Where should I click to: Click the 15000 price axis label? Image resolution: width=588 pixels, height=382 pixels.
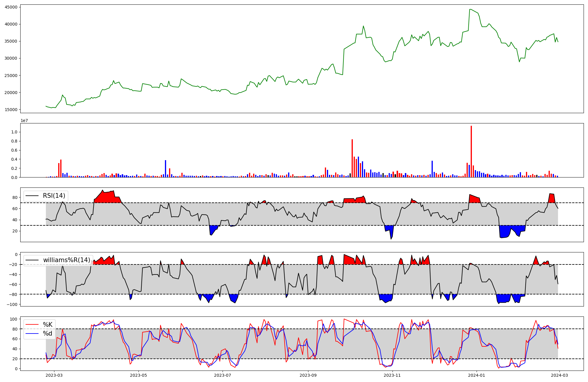click(11, 110)
